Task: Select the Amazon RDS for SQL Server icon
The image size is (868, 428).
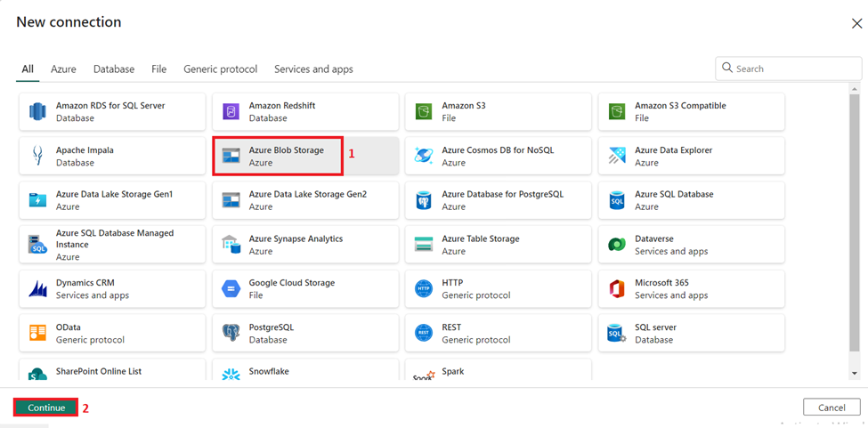Action: 37,112
